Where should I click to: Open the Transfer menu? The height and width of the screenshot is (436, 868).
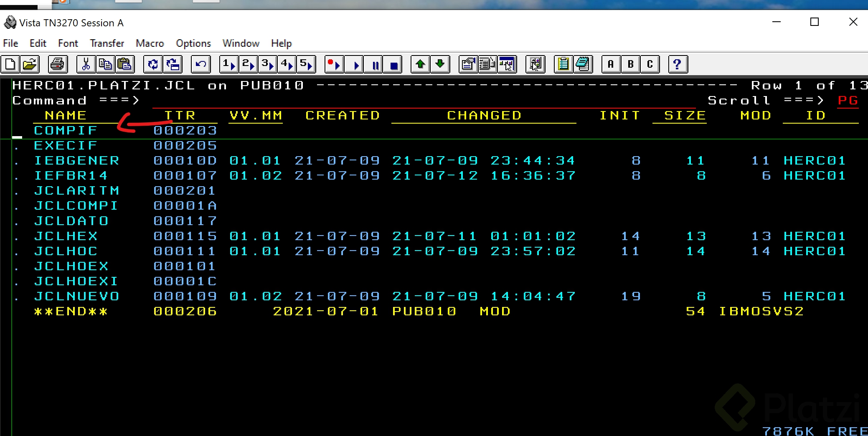[x=107, y=43]
